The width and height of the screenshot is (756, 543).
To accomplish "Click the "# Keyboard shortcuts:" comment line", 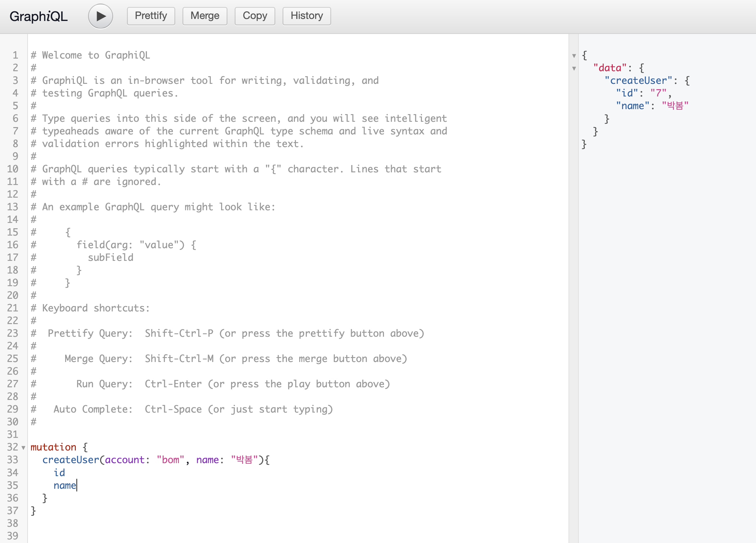I will [x=90, y=308].
